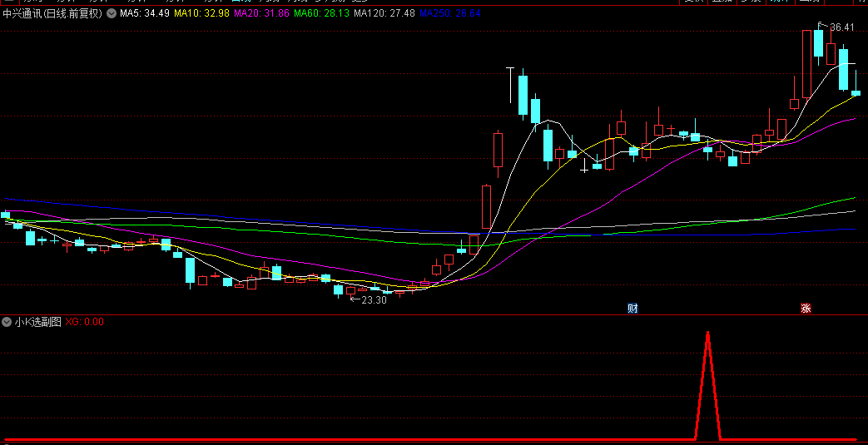868x445 pixels.
Task: Click the MA20: 31.86 label
Action: [x=262, y=13]
